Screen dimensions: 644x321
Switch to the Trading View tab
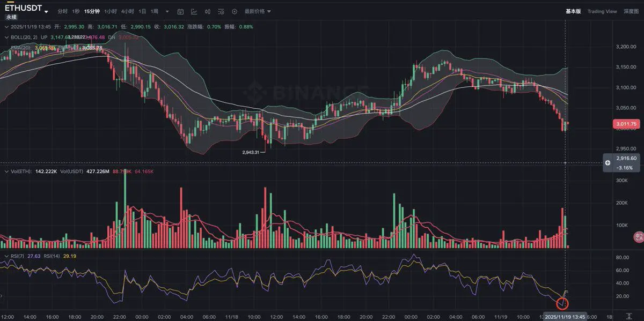[x=602, y=11]
